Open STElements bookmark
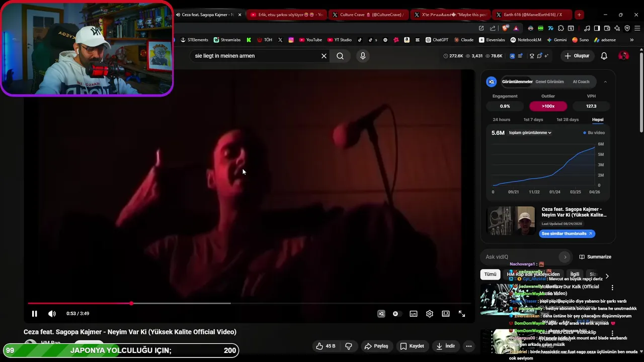 pyautogui.click(x=194, y=40)
